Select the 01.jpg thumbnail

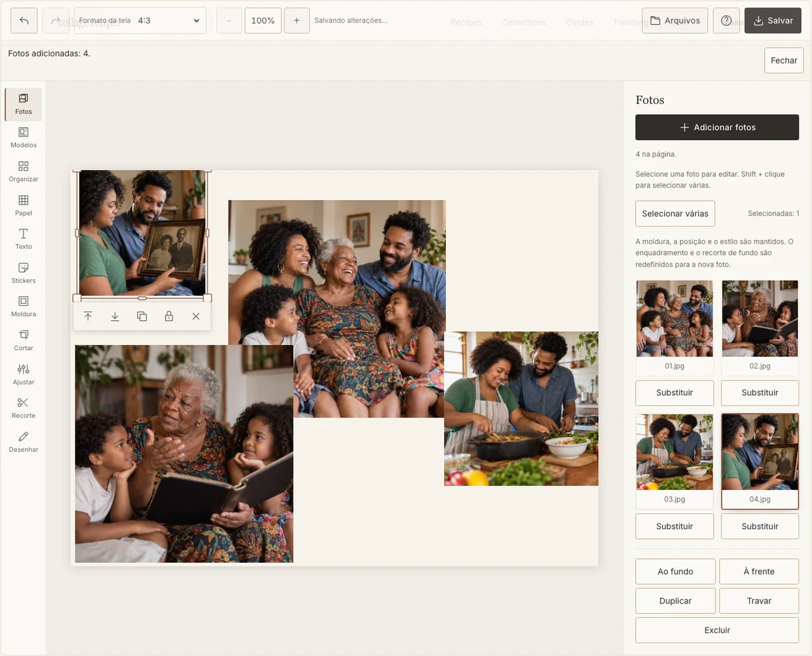coord(675,327)
